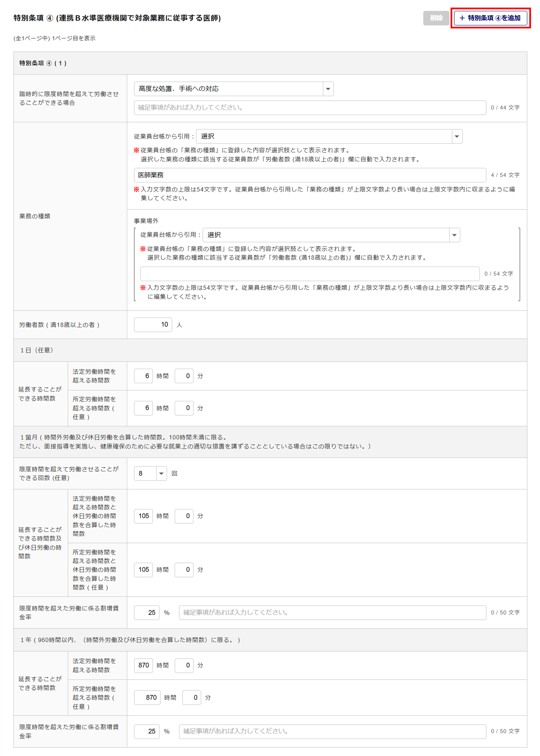Click the grayed 削除 button

click(436, 18)
